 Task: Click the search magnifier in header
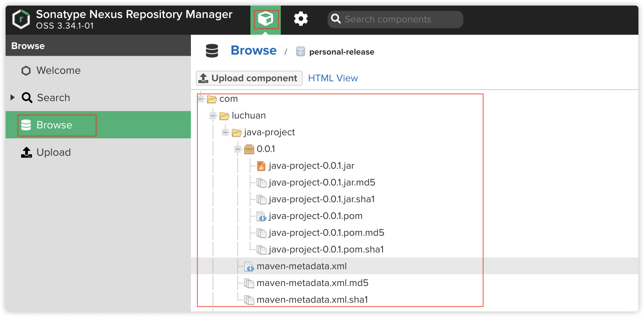(x=336, y=19)
